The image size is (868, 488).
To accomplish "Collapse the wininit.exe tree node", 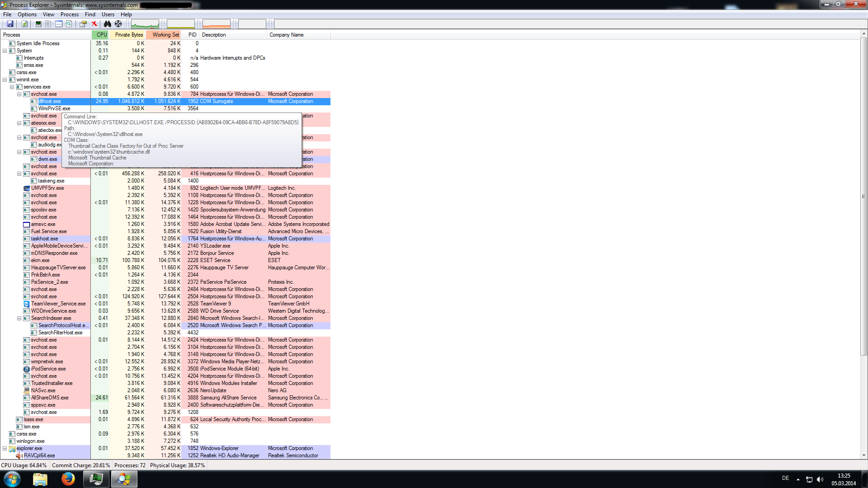I will (5, 80).
